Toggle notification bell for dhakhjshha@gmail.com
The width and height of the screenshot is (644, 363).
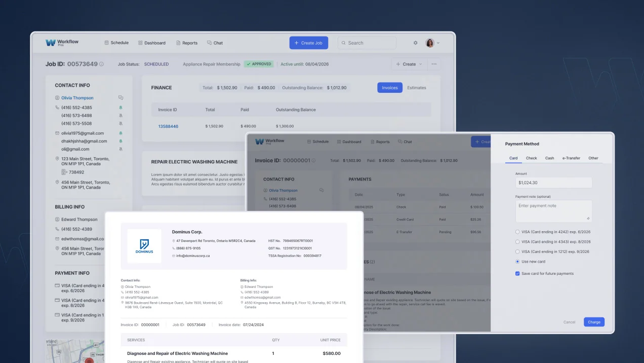[x=120, y=141]
